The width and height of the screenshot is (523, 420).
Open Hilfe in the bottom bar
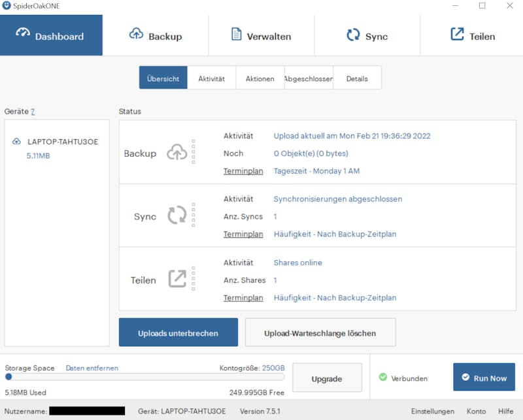click(x=505, y=411)
